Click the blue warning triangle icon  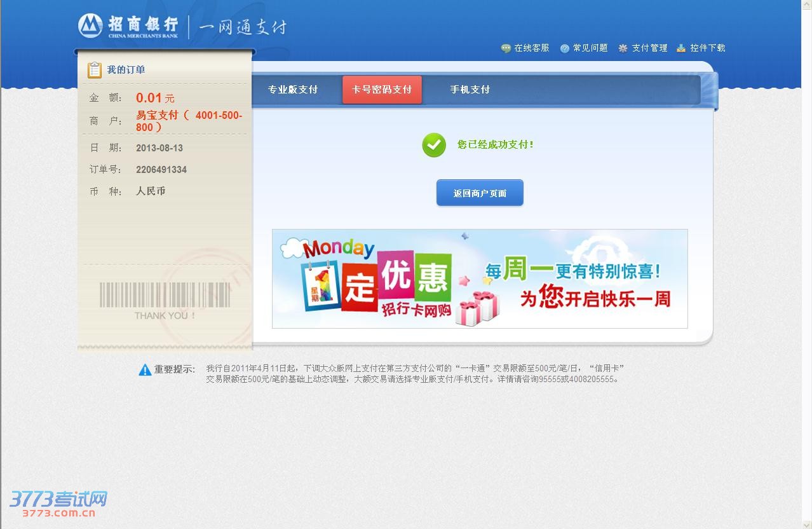[145, 369]
